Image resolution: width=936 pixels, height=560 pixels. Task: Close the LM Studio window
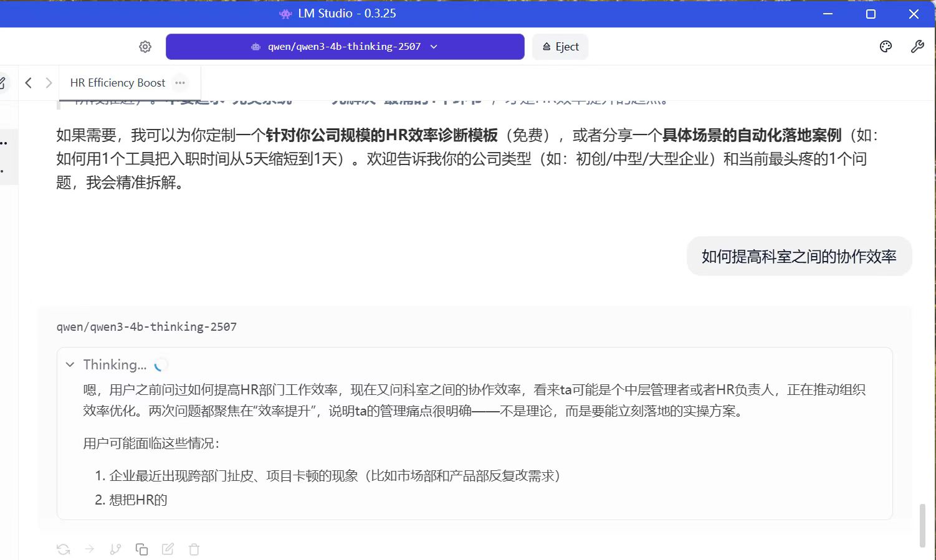point(914,14)
